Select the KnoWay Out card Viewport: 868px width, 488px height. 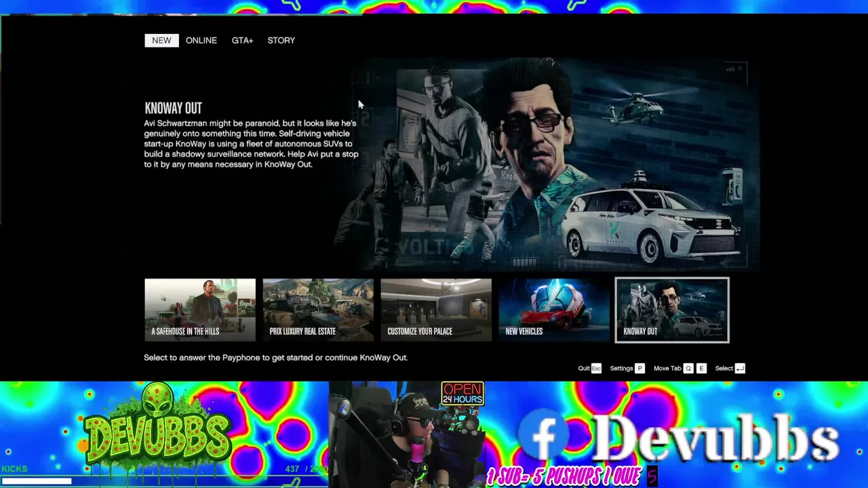[x=672, y=310]
